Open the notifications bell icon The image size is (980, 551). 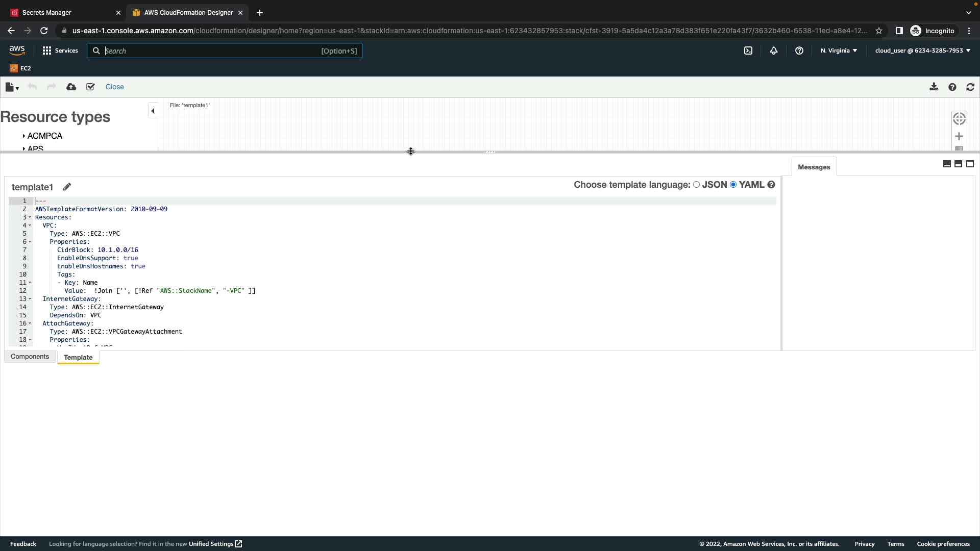774,51
